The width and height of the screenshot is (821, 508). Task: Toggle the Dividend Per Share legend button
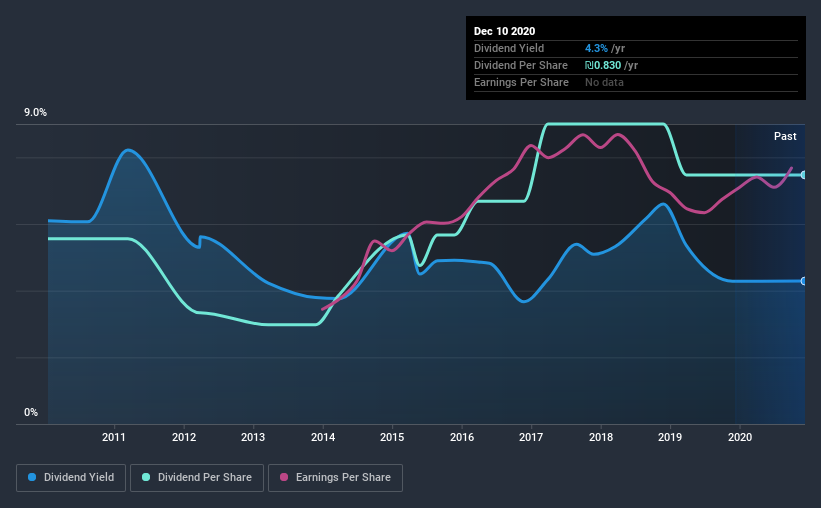point(197,478)
